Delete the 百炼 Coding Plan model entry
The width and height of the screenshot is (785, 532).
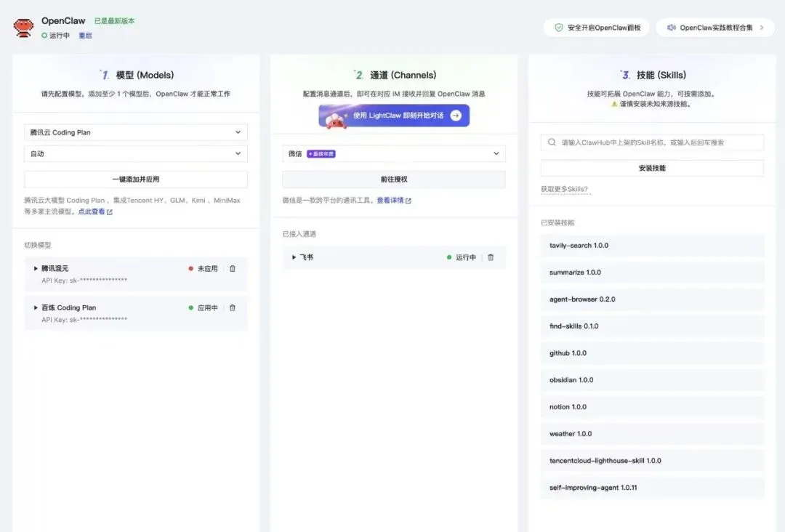click(x=233, y=307)
